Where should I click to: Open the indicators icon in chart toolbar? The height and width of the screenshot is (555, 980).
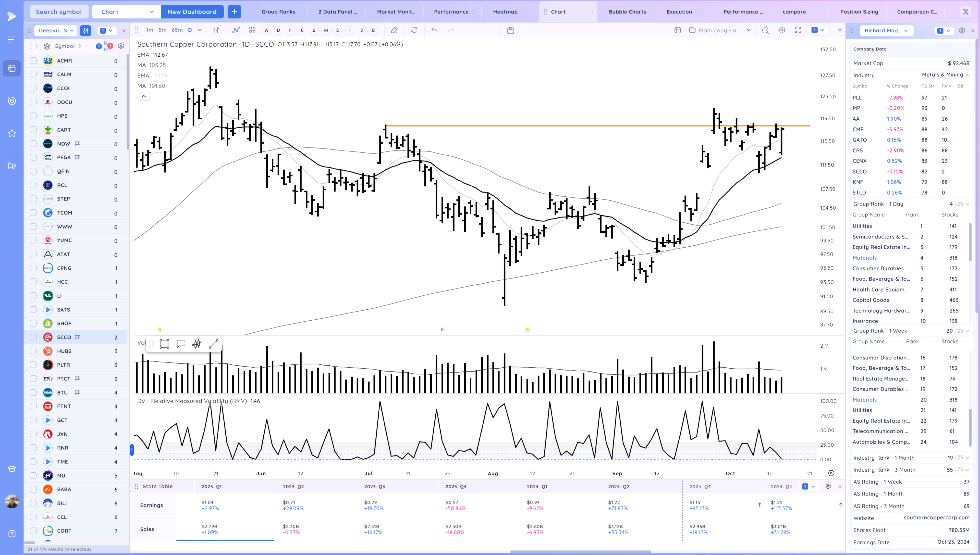coord(236,30)
